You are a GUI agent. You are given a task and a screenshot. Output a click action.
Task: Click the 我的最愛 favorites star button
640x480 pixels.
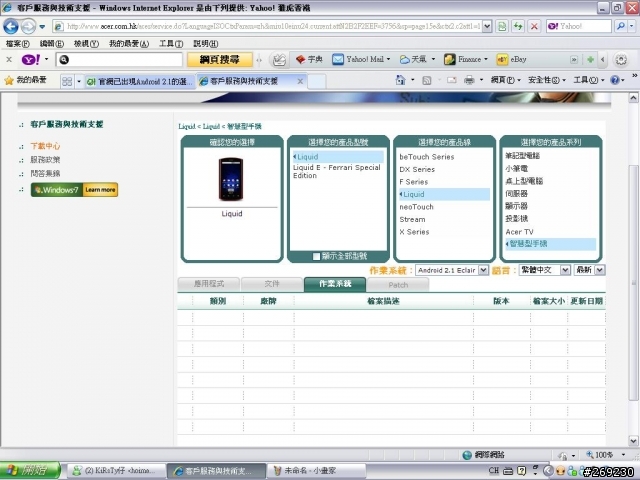(x=25, y=80)
